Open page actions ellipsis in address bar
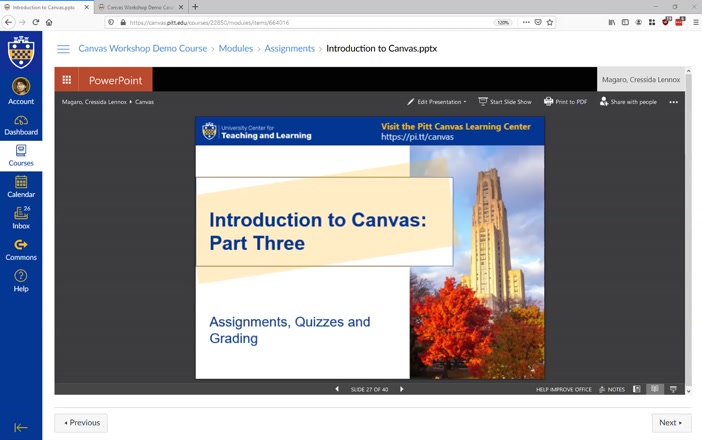This screenshot has width=702, height=440. pyautogui.click(x=526, y=22)
